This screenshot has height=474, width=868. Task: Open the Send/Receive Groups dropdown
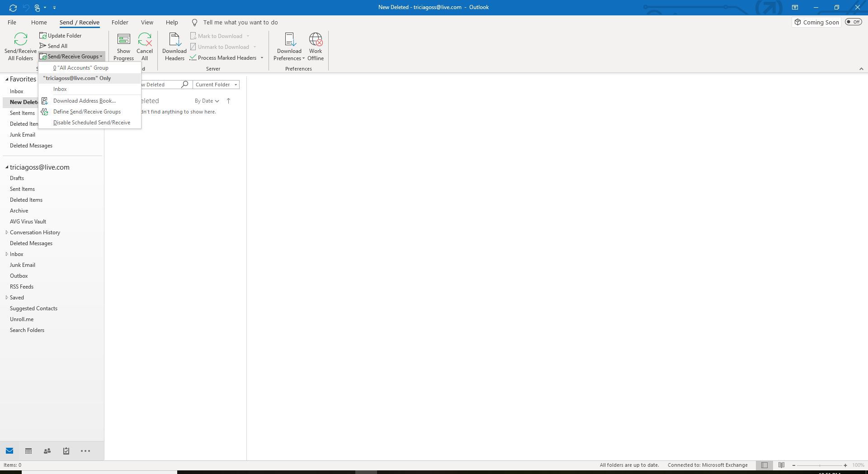pyautogui.click(x=71, y=57)
